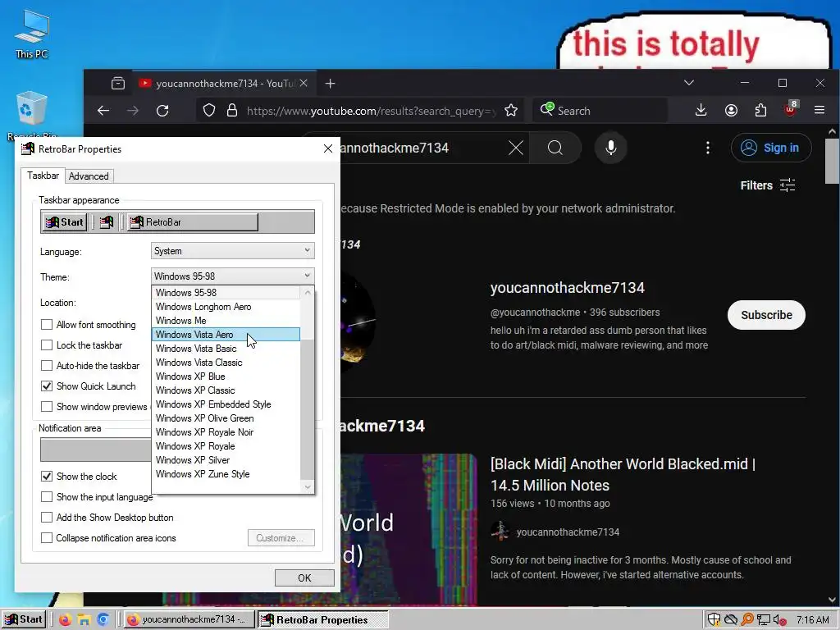The width and height of the screenshot is (840, 630).
Task: Click the Firefox address bar URL
Action: (371, 111)
